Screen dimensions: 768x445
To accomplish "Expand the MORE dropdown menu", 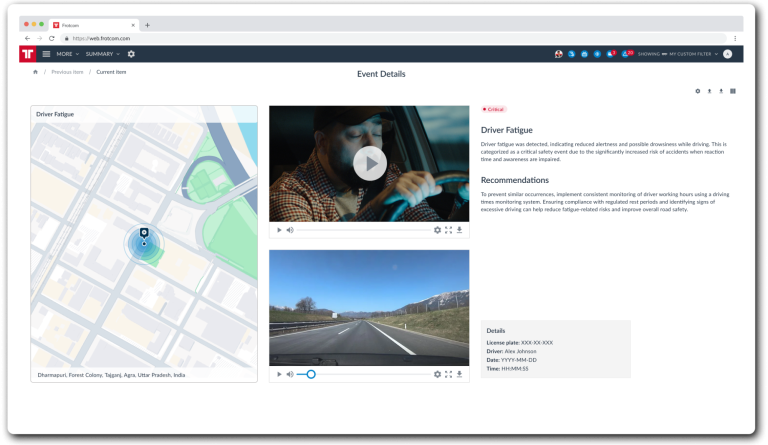I will (x=67, y=54).
